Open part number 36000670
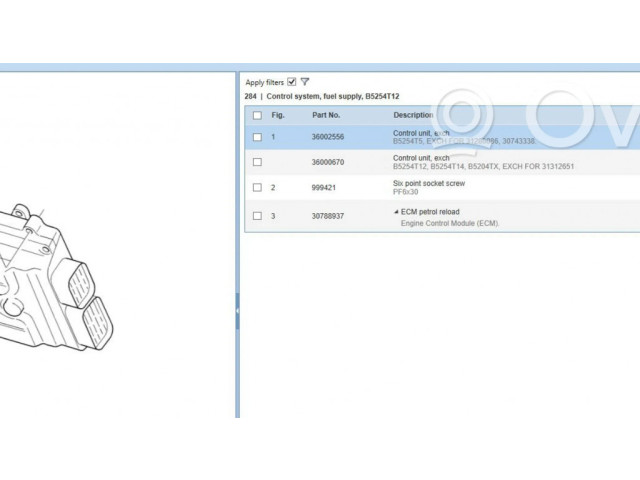The width and height of the screenshot is (640, 480). pyautogui.click(x=328, y=162)
